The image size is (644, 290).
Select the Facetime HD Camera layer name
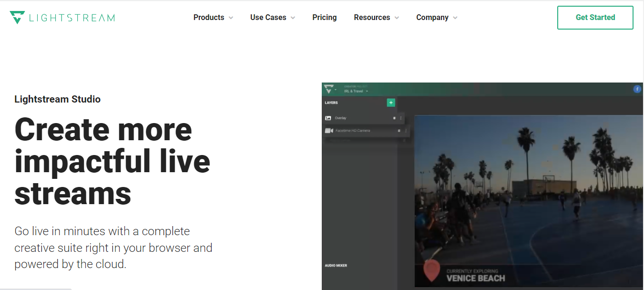click(353, 131)
